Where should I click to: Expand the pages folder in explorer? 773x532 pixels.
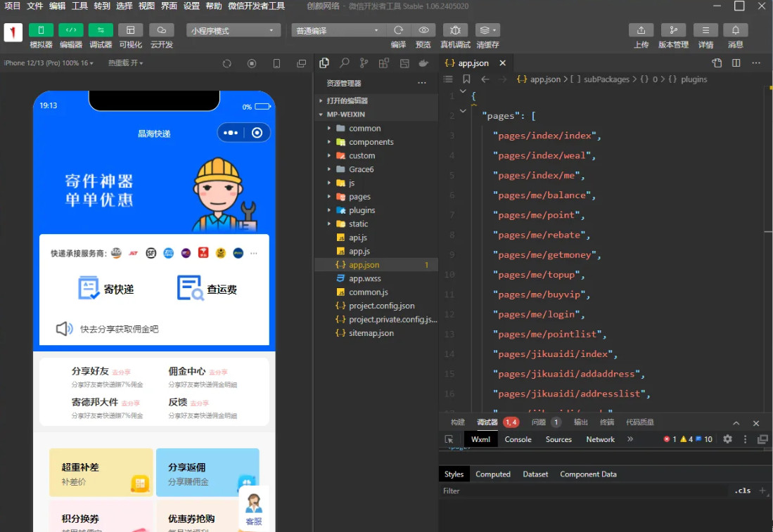(x=359, y=197)
